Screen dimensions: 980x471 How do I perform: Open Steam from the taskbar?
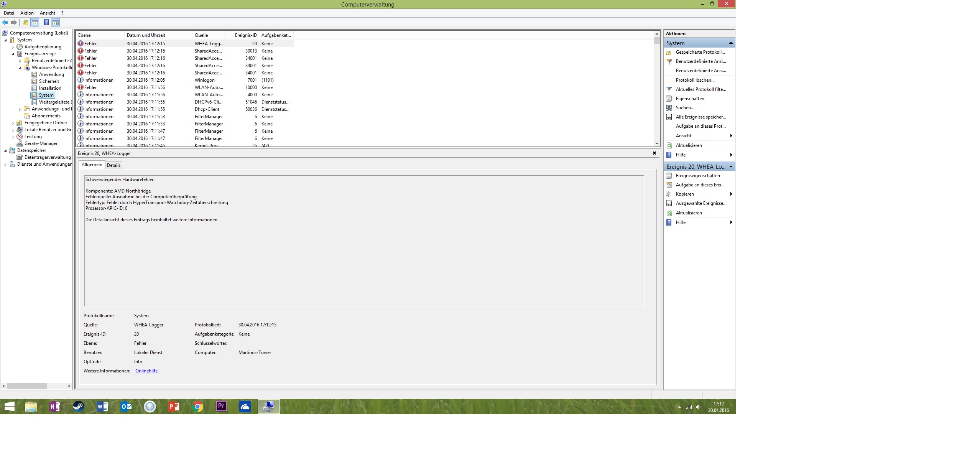(79, 407)
